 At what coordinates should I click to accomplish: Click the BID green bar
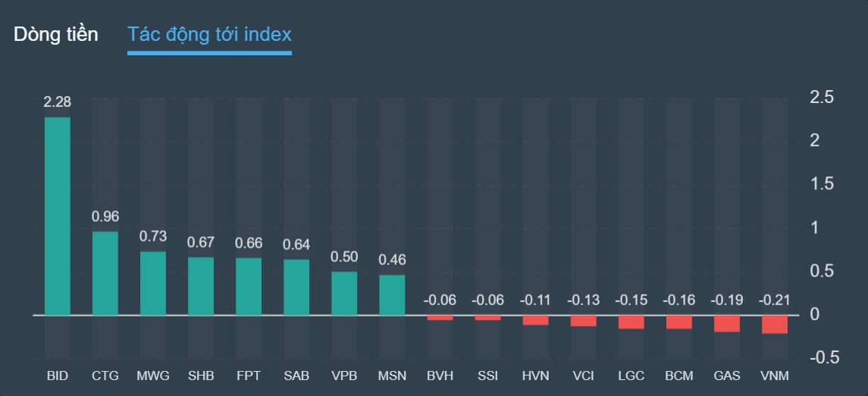(x=58, y=216)
